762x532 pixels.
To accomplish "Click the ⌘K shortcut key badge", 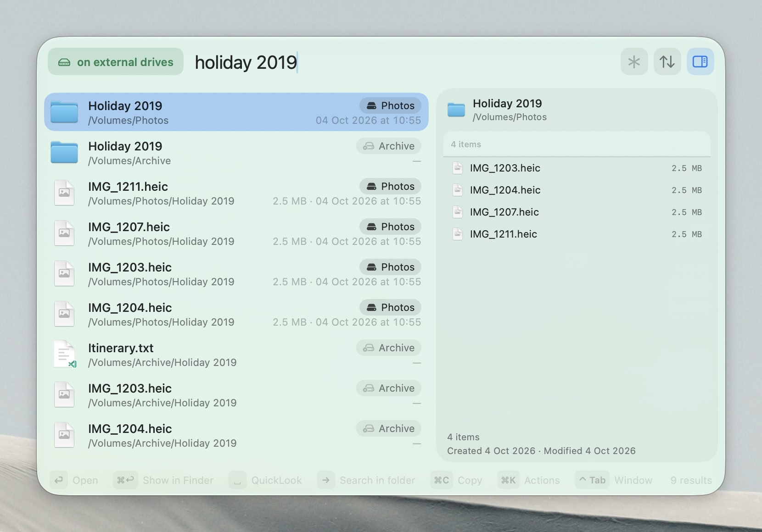I will [x=509, y=480].
